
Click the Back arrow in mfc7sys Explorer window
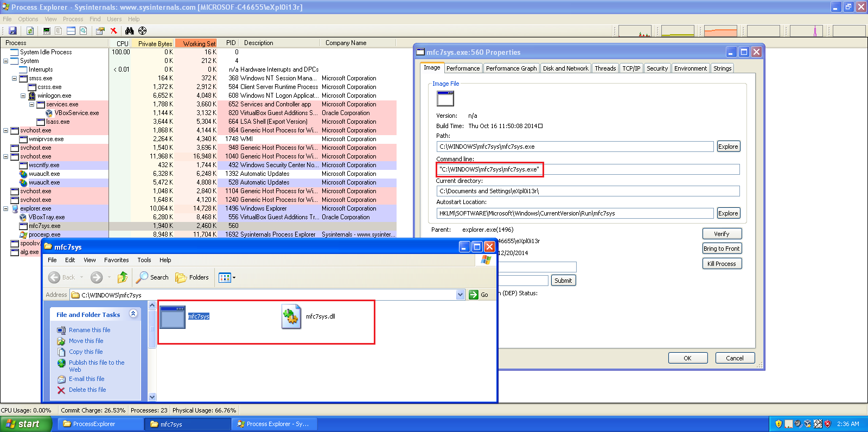point(54,277)
